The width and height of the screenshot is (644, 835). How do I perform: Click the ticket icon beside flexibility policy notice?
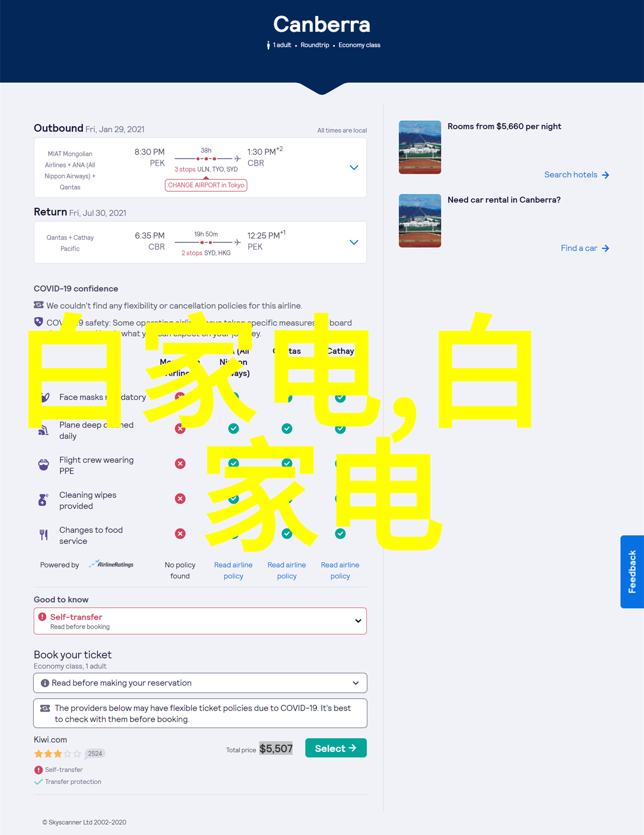coord(38,305)
